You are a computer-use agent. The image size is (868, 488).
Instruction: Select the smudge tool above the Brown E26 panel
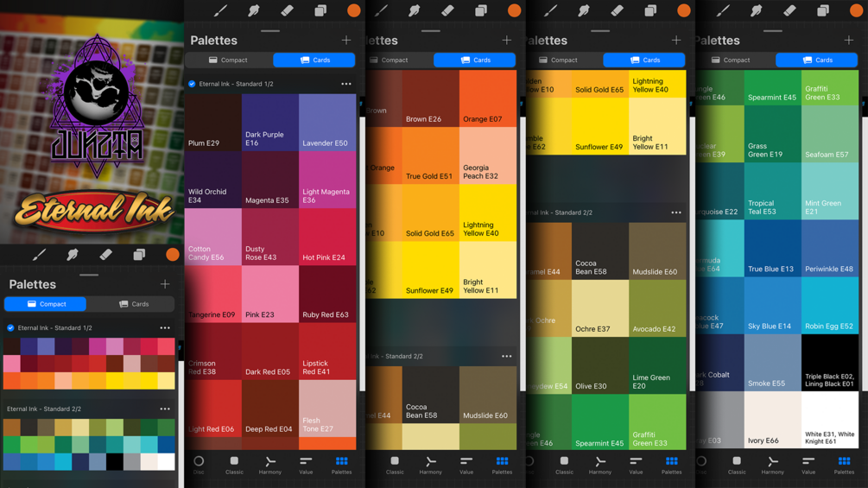tap(414, 10)
